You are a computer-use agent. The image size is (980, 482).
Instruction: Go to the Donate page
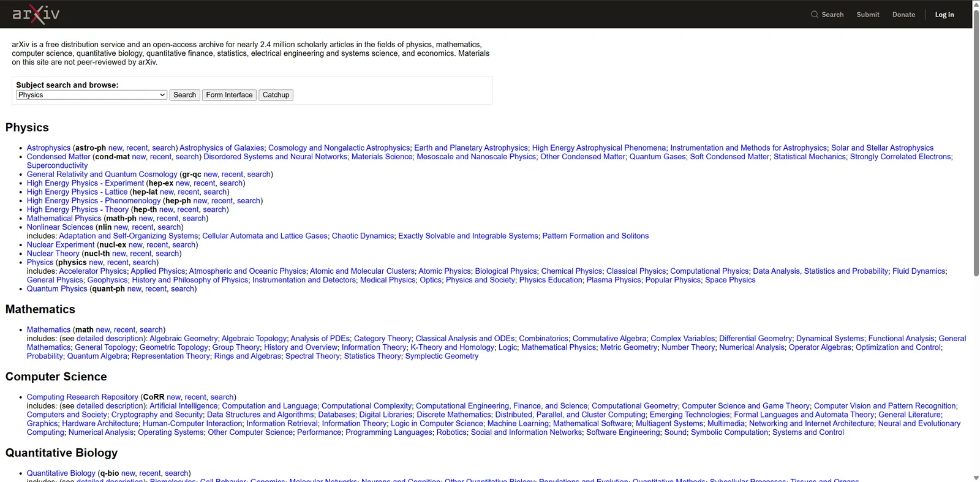(903, 15)
